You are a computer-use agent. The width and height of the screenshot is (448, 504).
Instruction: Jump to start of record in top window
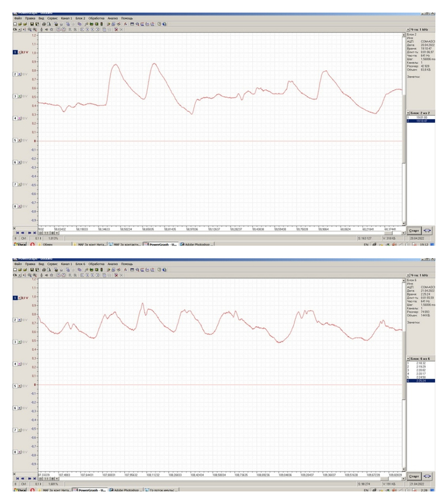17,232
